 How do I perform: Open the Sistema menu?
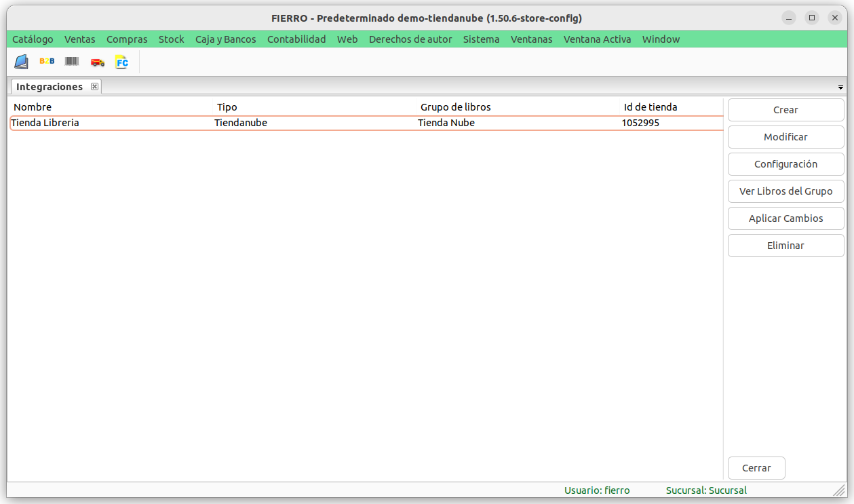coord(481,39)
